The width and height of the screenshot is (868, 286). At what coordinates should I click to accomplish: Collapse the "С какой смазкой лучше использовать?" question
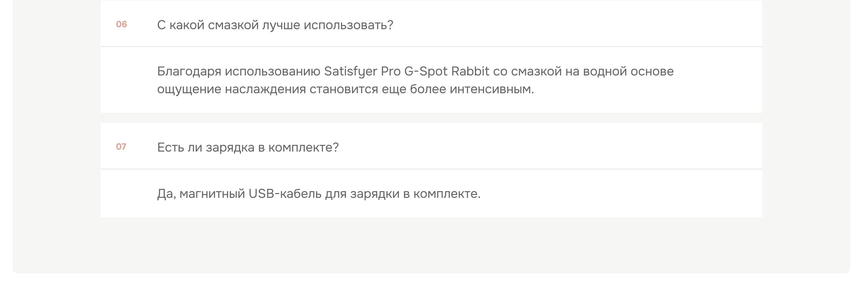pyautogui.click(x=275, y=25)
